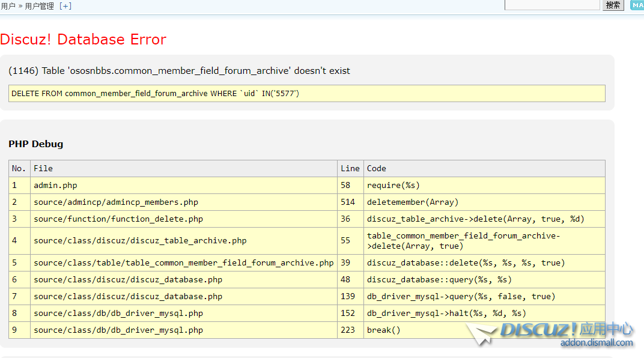The height and width of the screenshot is (358, 644).
Task: Select db_driver_mysql->halt(%s, %d, %s) code cell
Action: (484, 314)
